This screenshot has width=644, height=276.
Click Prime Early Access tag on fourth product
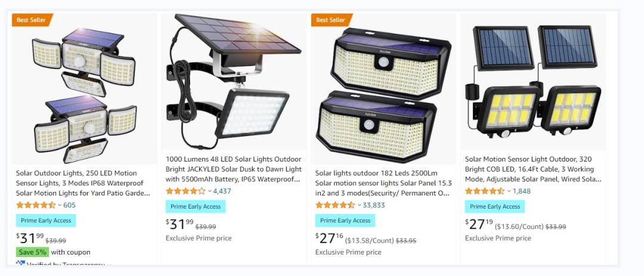pos(495,207)
